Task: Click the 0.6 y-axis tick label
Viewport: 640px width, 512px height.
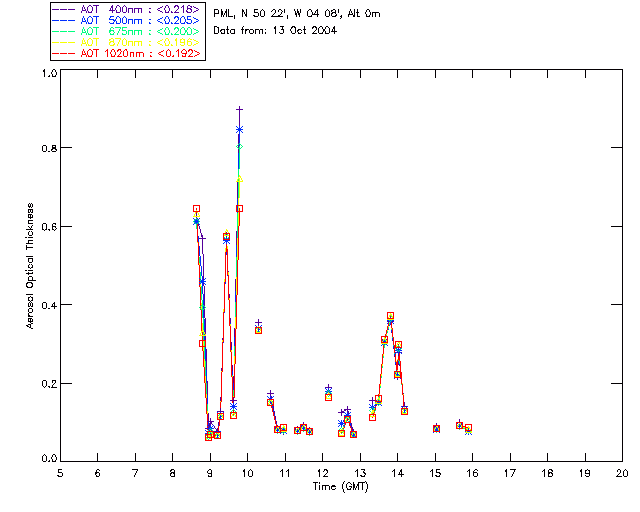Action: (x=49, y=227)
